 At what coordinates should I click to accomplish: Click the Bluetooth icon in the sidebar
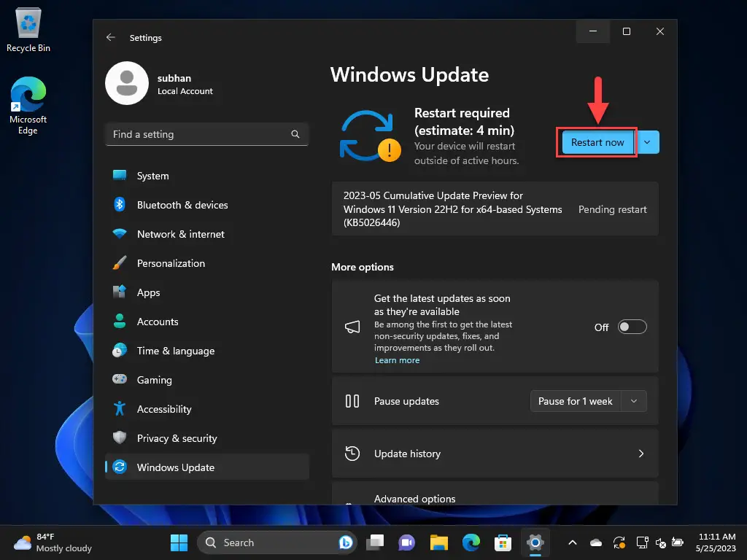[x=120, y=204]
